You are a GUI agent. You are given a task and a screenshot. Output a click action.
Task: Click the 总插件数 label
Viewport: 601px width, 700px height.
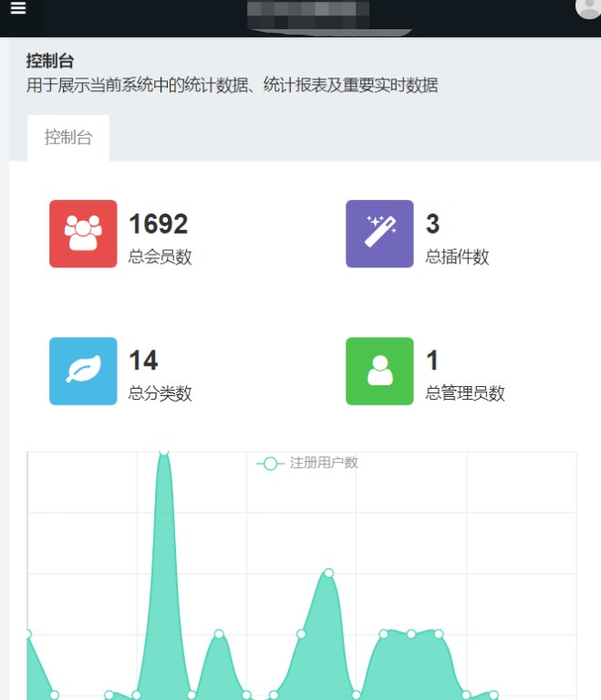tap(457, 256)
